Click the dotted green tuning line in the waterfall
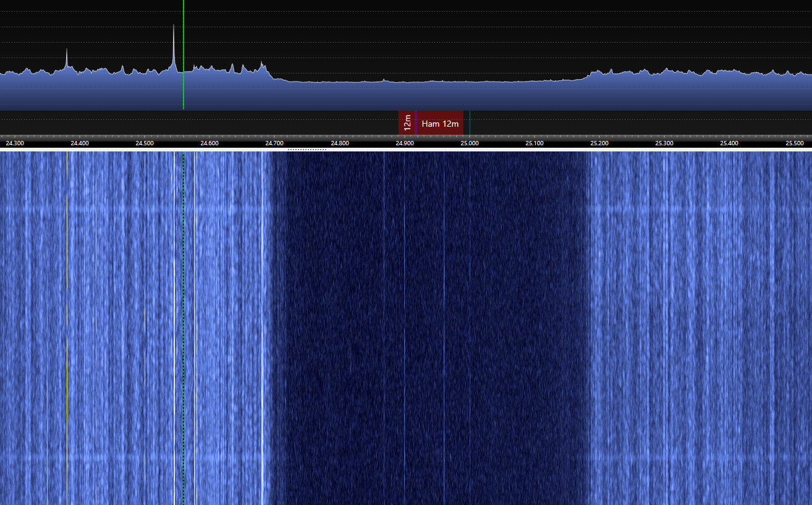The height and width of the screenshot is (505, 812). [x=184, y=328]
